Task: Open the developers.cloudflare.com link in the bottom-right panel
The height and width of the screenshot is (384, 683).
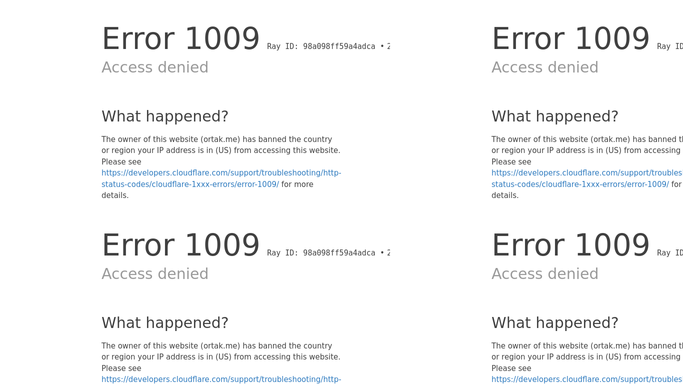Action: pyautogui.click(x=587, y=379)
